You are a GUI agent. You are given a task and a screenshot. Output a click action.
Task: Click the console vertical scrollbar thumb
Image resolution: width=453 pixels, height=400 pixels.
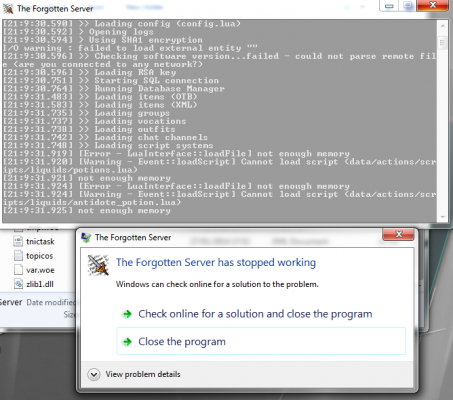click(x=443, y=42)
